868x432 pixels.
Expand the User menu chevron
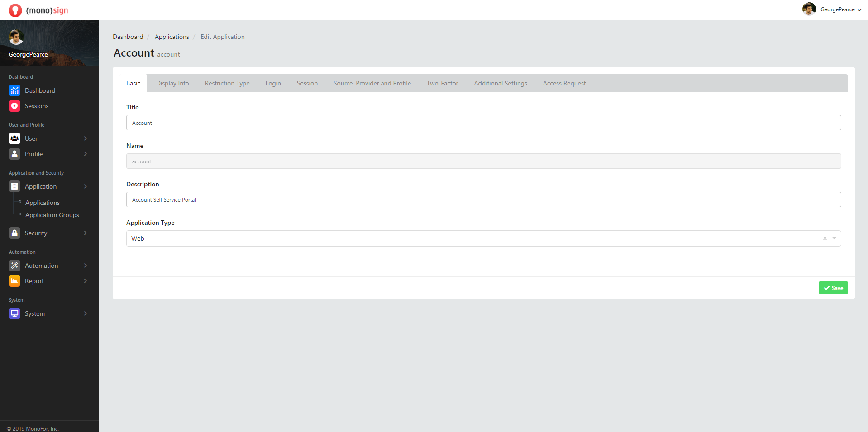86,138
